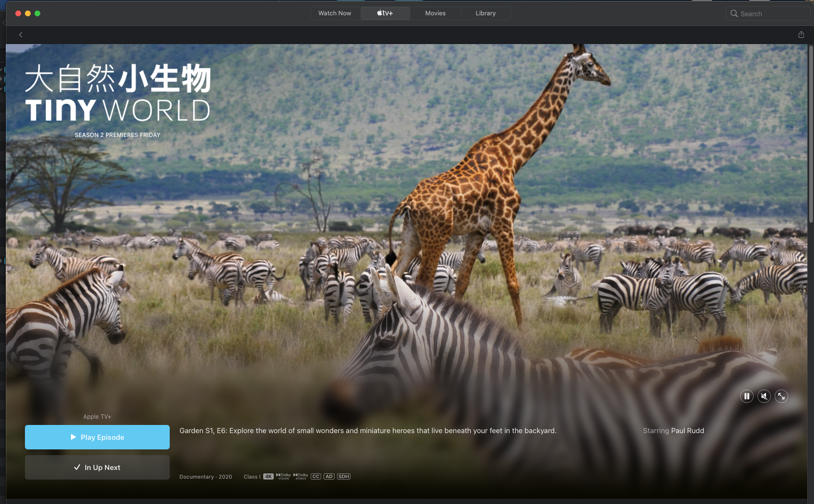Click the Dolby Atmos badge
The width and height of the screenshot is (814, 504).
[x=301, y=476]
